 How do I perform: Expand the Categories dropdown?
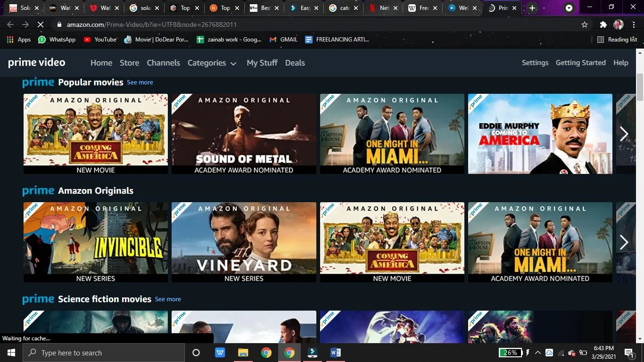(212, 63)
